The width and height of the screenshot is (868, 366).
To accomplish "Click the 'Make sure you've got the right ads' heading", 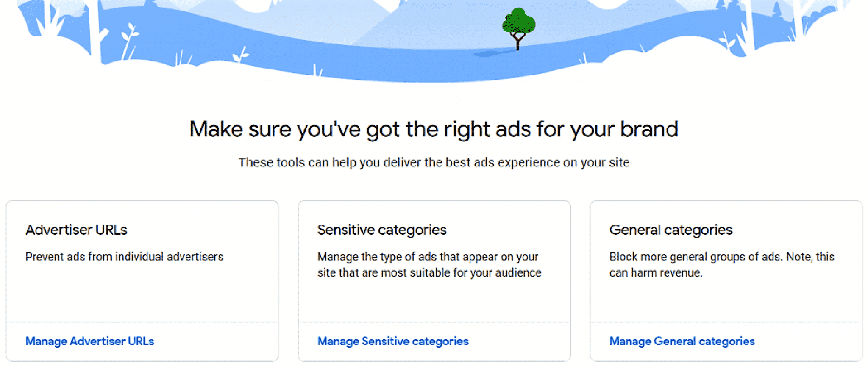I will [x=434, y=129].
